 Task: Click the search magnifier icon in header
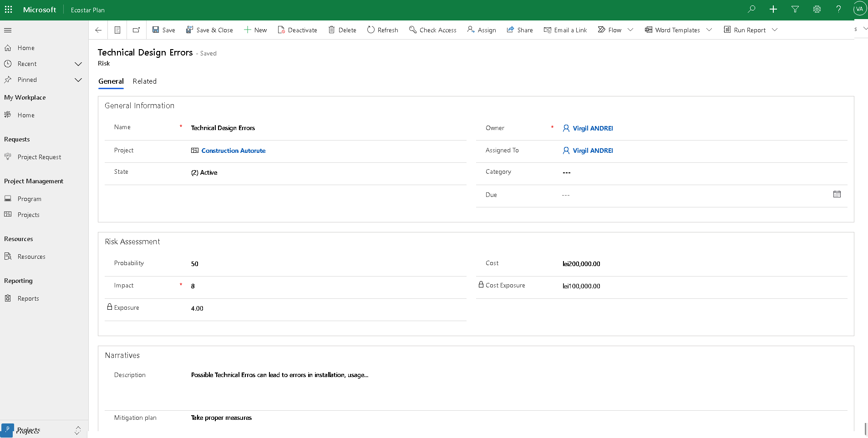(751, 10)
